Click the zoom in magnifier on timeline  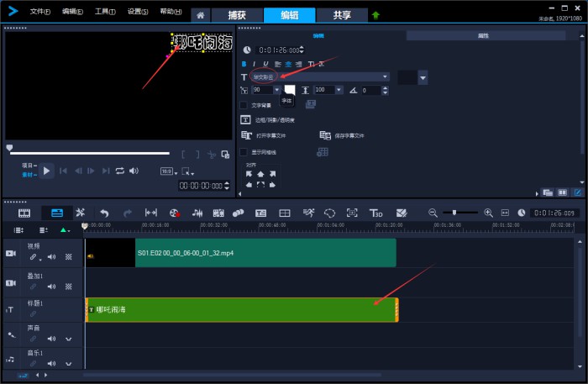488,213
